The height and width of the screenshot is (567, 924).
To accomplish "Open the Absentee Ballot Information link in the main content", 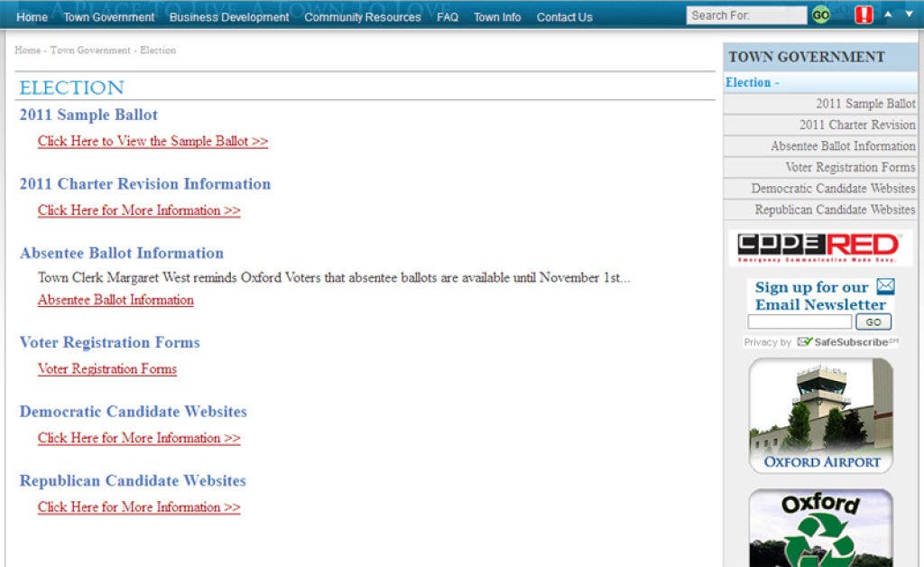I will [x=115, y=301].
